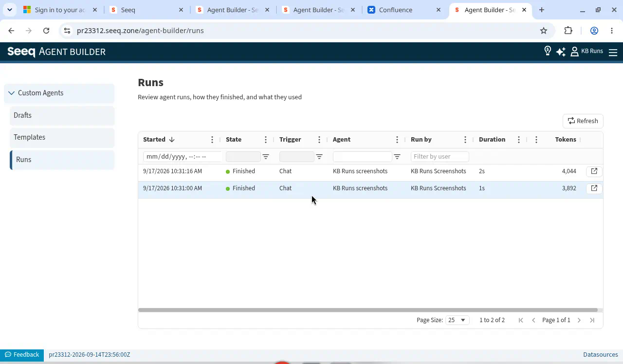This screenshot has width=623, height=364.
Task: Bookmark this page with star icon
Action: (544, 31)
